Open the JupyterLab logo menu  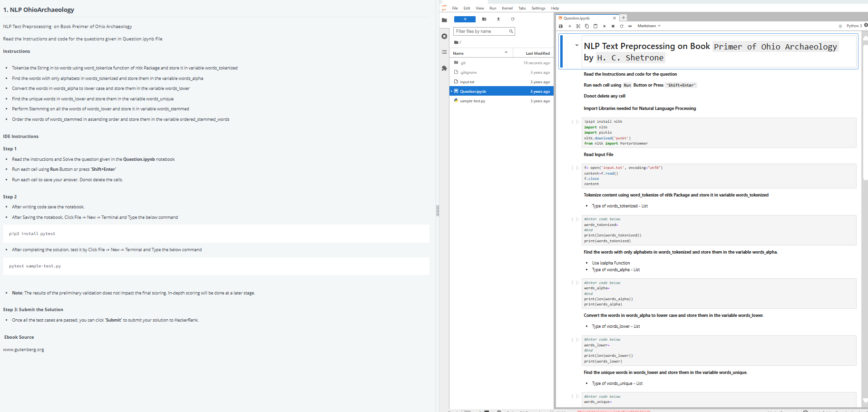pyautogui.click(x=444, y=8)
